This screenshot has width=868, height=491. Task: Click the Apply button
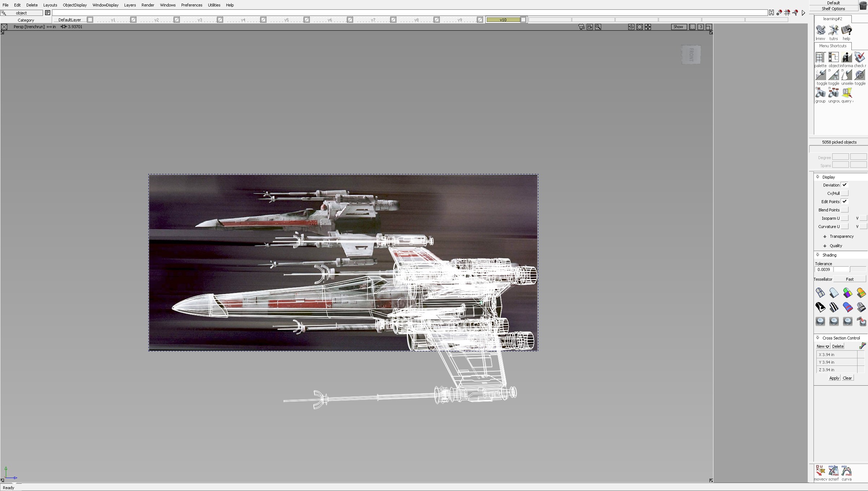(x=834, y=378)
